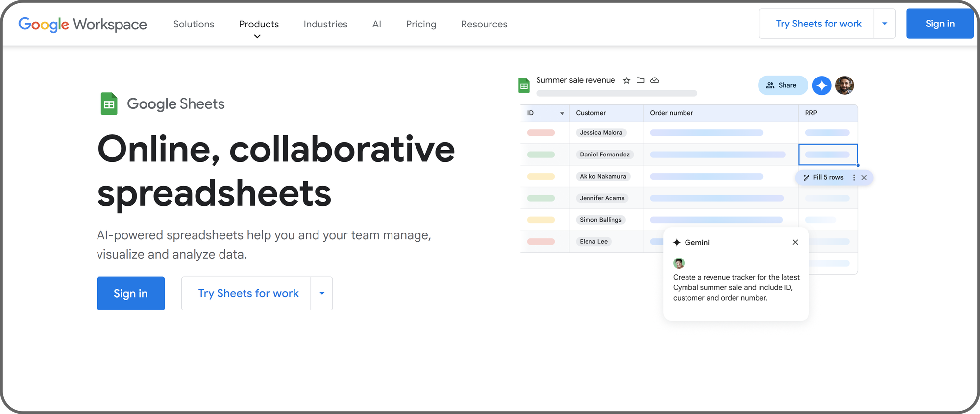Click the green ID pill in Daniel Fernandez row

[x=541, y=155]
